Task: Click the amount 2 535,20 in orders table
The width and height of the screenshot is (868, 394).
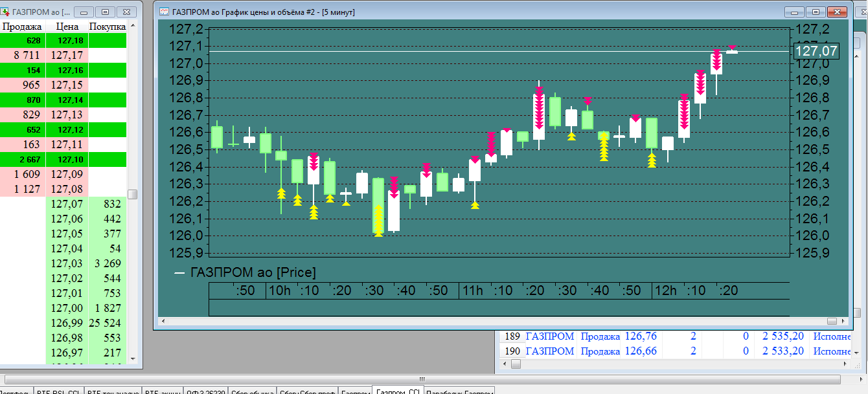Action: click(x=783, y=336)
